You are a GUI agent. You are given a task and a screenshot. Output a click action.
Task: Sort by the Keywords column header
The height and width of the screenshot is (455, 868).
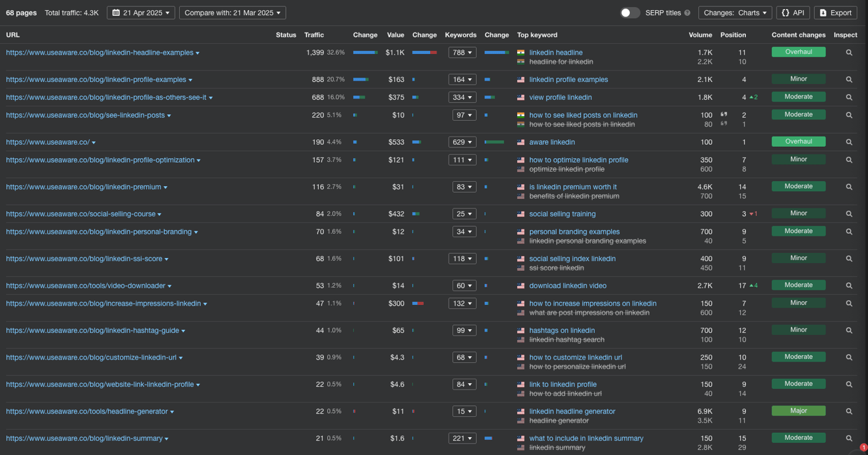tap(461, 35)
